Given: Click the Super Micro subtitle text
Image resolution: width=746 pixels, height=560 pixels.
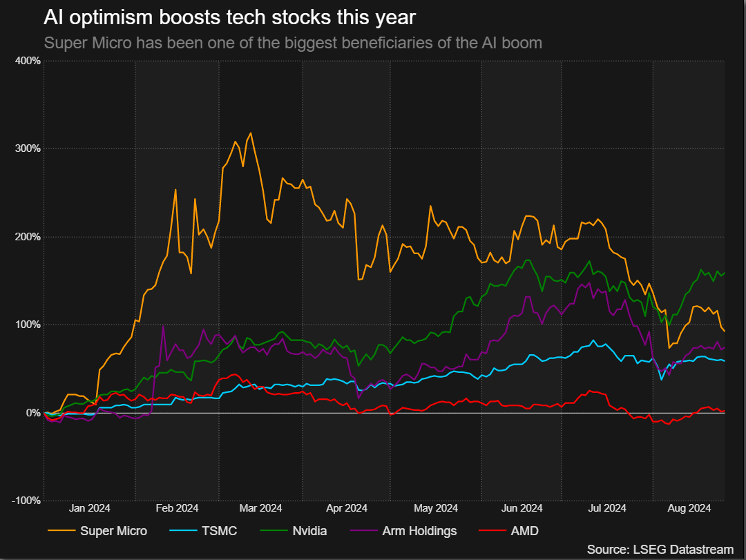Looking at the screenshot, I should click(293, 43).
